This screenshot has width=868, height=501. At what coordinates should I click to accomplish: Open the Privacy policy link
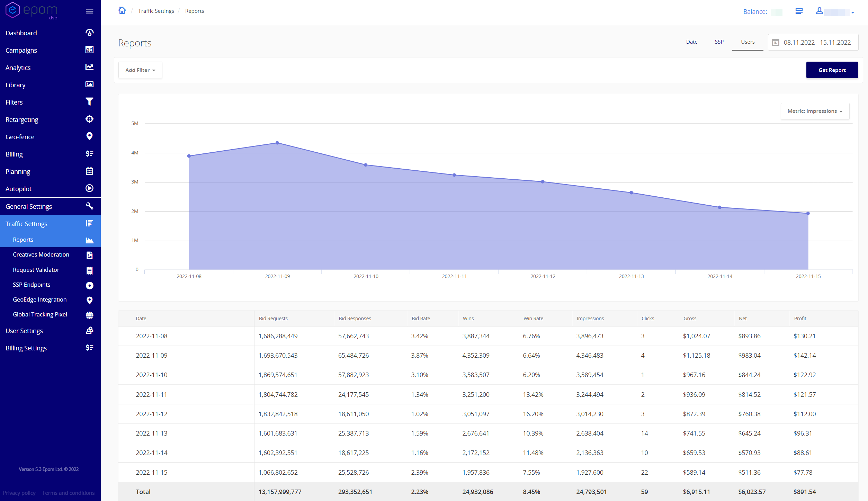tap(19, 493)
